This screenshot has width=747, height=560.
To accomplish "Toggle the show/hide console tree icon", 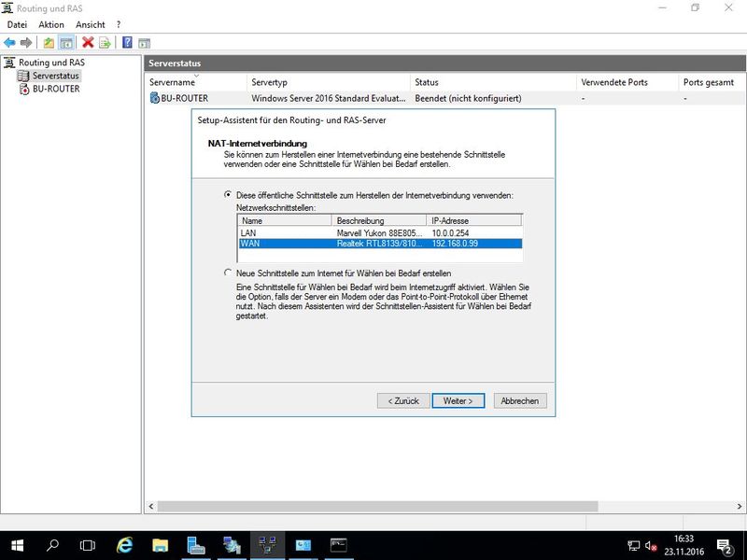I will [x=66, y=43].
